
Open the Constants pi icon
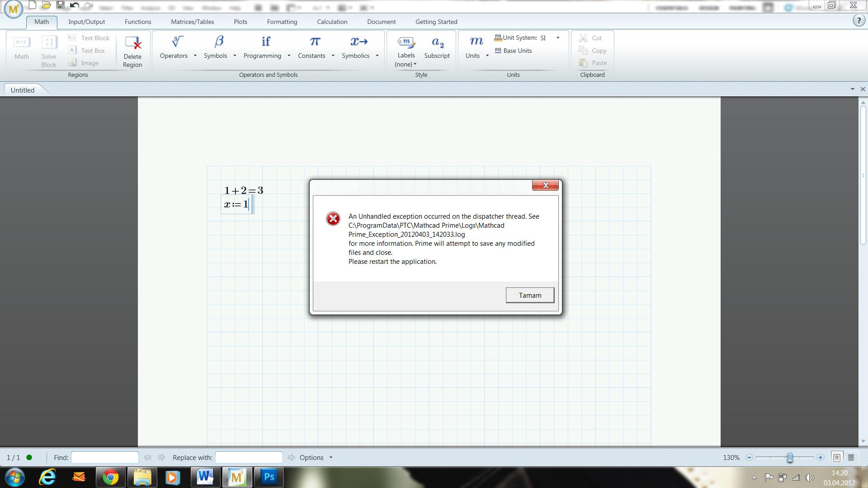coord(315,42)
